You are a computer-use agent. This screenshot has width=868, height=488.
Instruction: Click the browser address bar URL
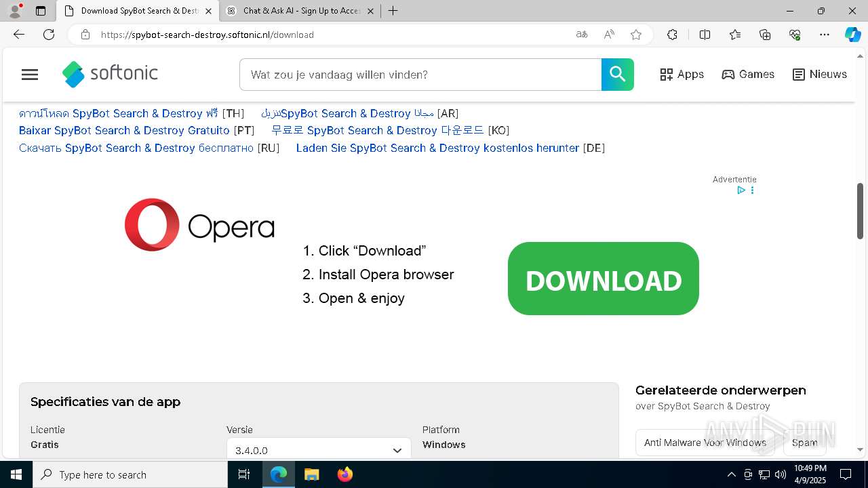tap(207, 35)
